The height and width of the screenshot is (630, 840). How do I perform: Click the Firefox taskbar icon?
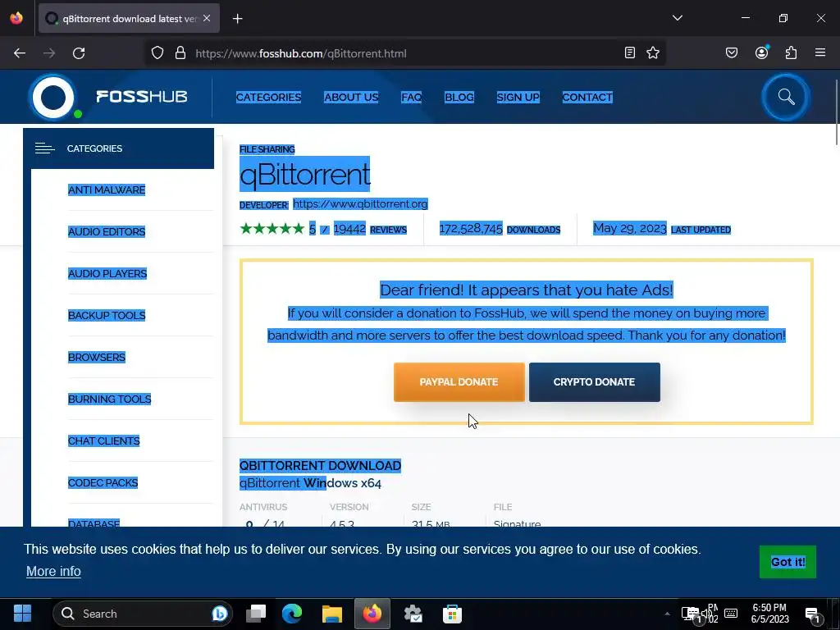pos(372,614)
